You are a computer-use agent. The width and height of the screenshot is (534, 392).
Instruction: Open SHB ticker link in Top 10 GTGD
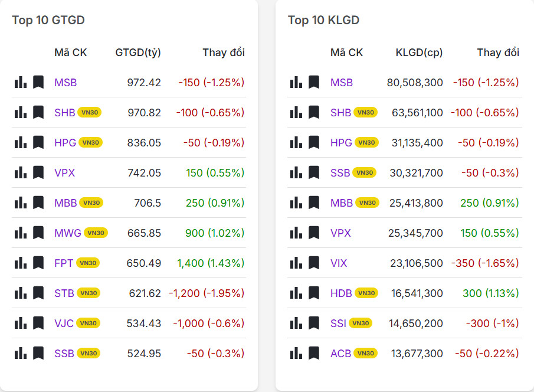(x=64, y=112)
